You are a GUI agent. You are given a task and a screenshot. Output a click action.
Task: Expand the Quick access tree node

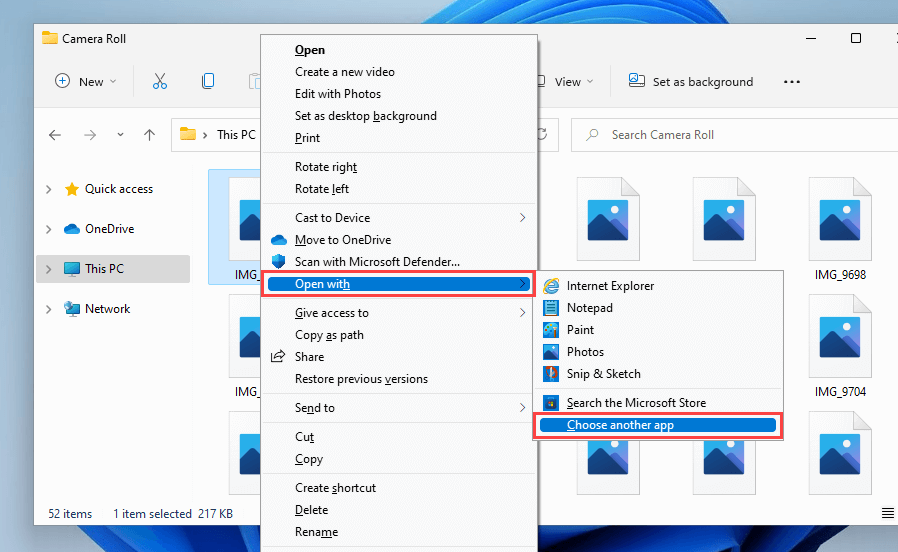click(48, 189)
